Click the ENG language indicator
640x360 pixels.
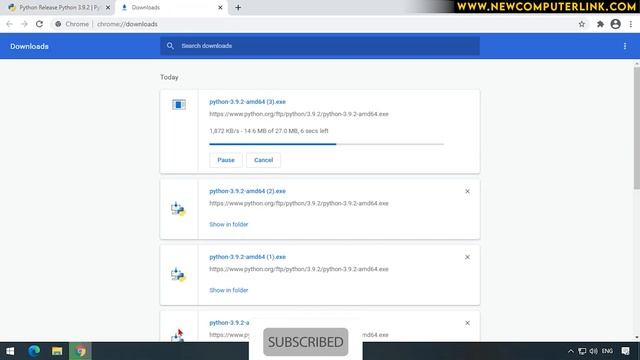(607, 351)
